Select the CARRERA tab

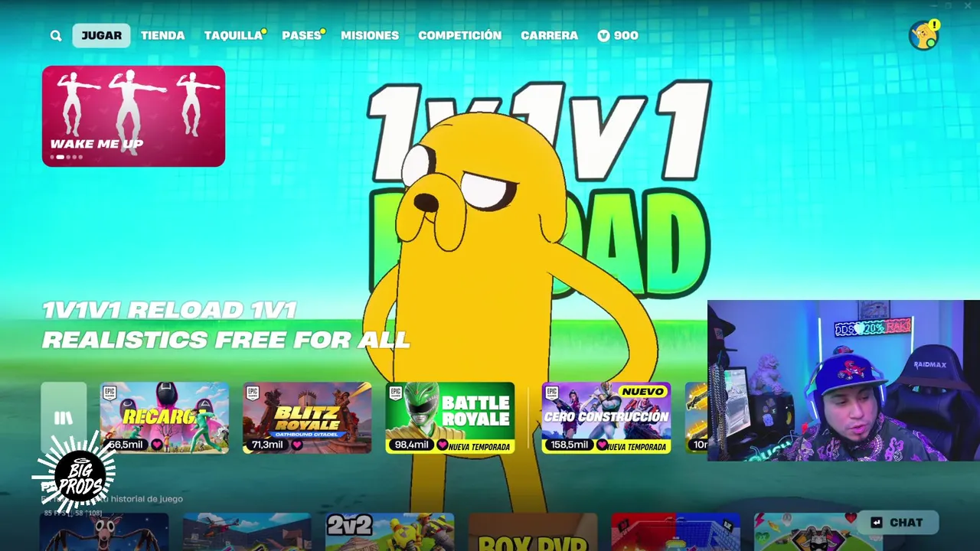549,36
